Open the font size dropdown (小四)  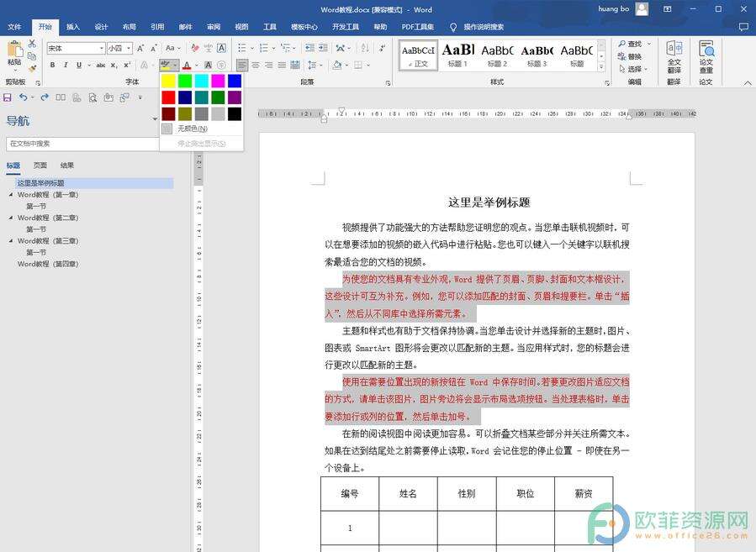129,48
